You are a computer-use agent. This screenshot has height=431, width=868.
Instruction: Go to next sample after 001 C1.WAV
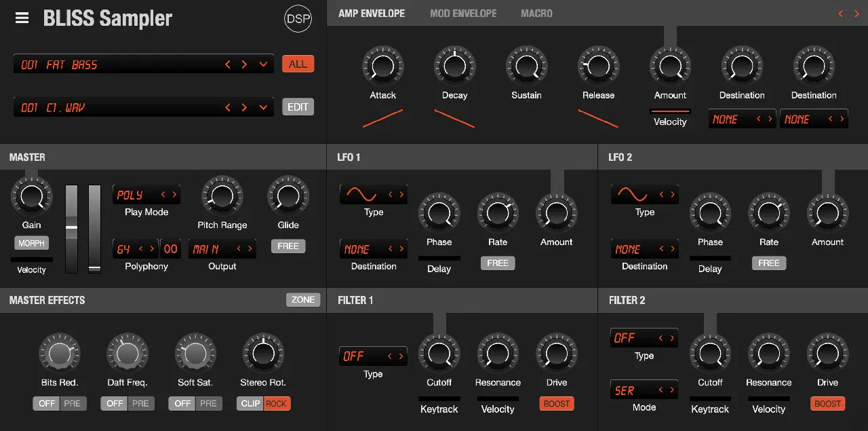(x=244, y=107)
